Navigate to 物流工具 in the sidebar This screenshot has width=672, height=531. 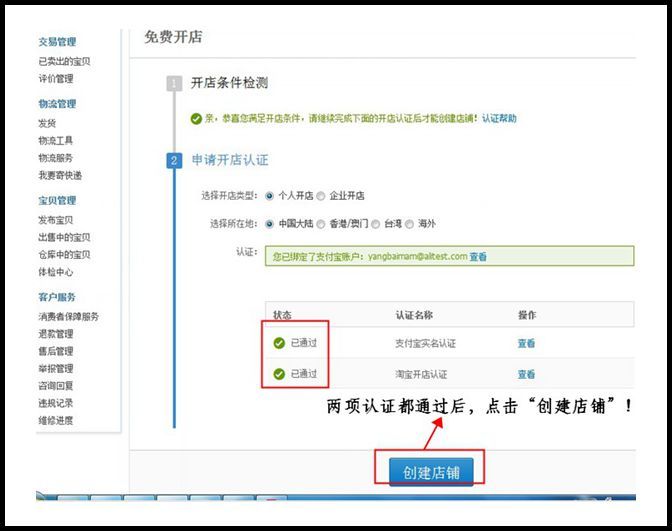coord(55,141)
